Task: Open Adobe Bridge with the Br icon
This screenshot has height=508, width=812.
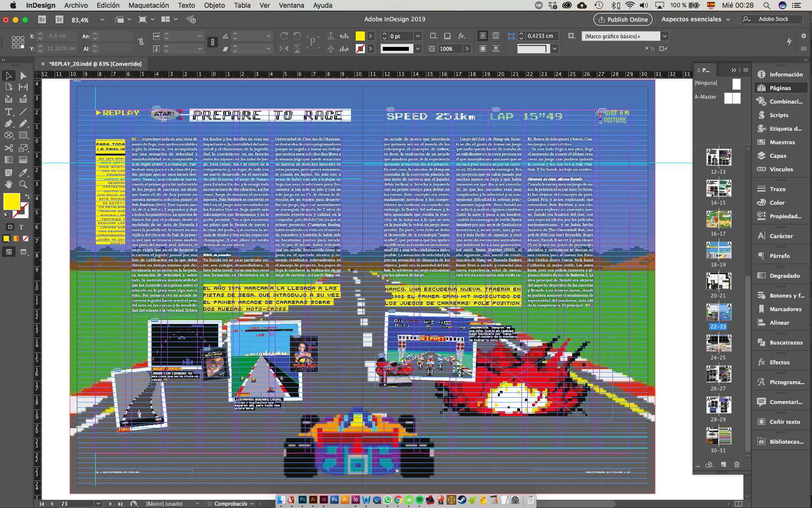Action: (42, 19)
